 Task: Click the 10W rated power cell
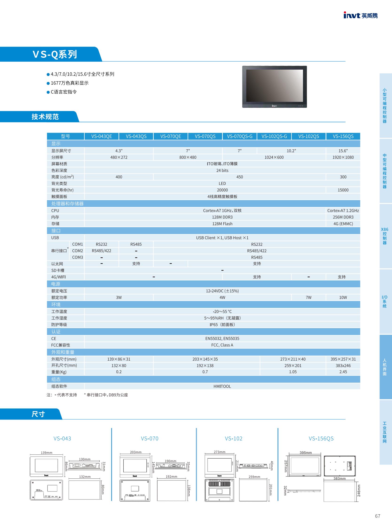[343, 298]
